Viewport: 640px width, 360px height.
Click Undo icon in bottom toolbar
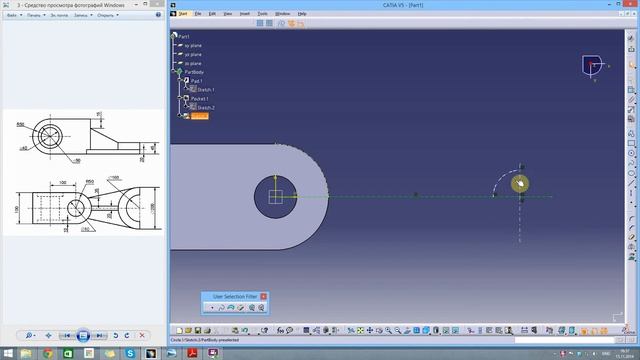[244, 331]
